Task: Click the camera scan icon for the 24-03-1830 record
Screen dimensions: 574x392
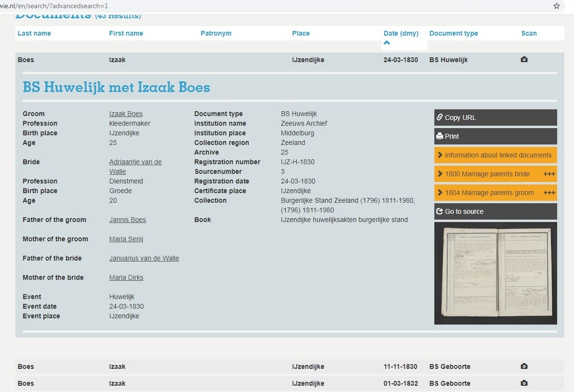Action: (524, 60)
